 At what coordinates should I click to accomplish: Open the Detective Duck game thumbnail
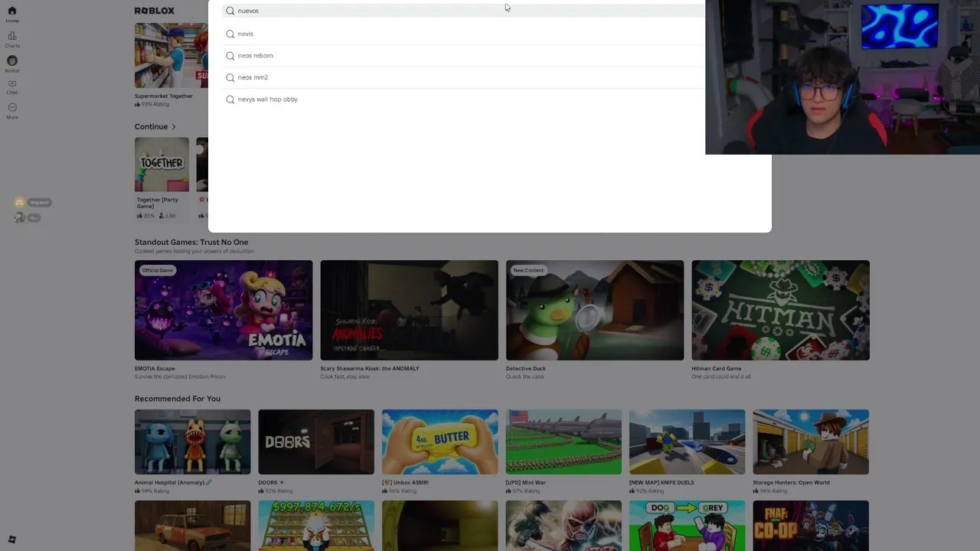(x=595, y=310)
